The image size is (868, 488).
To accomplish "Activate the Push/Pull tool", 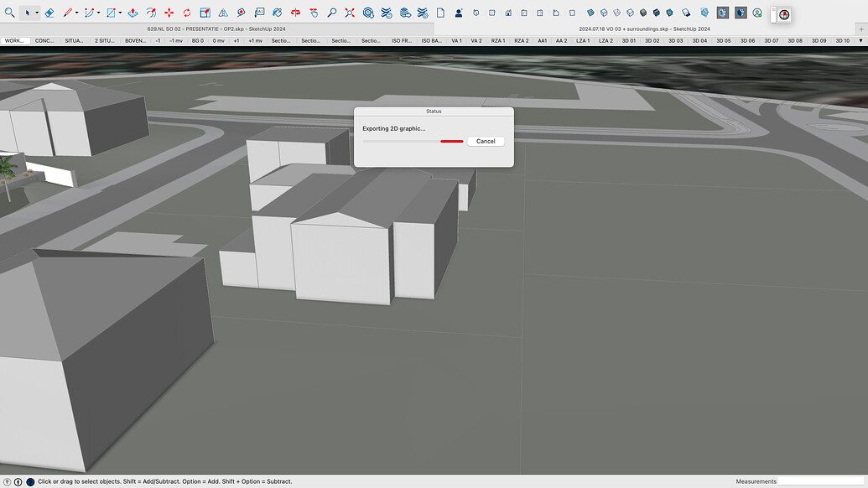I will [132, 13].
